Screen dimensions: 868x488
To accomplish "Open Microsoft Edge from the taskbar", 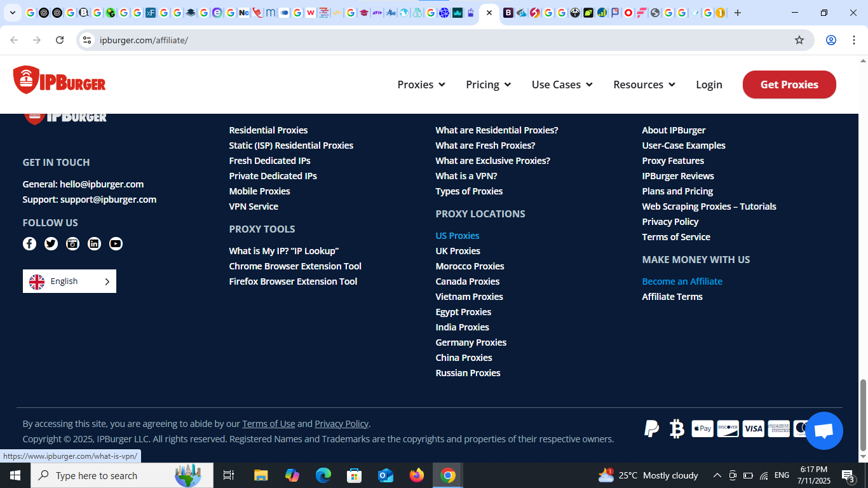I will click(323, 475).
